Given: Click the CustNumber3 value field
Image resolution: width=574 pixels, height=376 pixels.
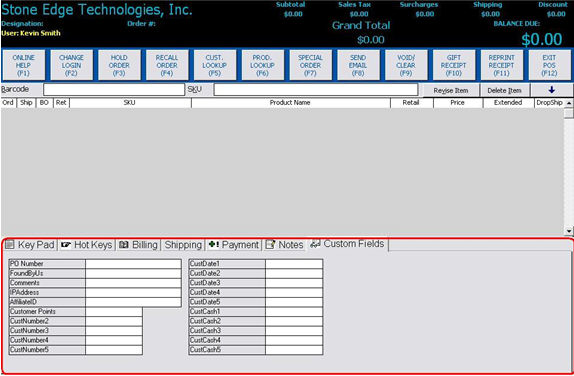Looking at the screenshot, I should 114,331.
